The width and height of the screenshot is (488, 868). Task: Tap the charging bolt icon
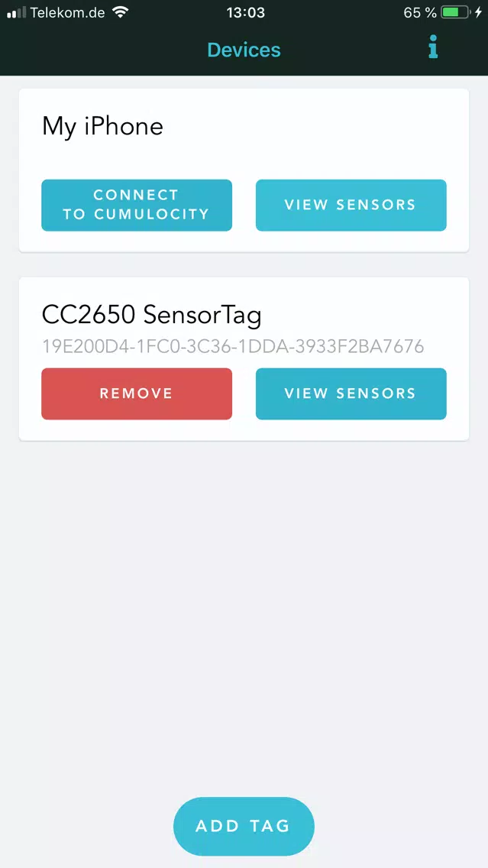pyautogui.click(x=479, y=12)
